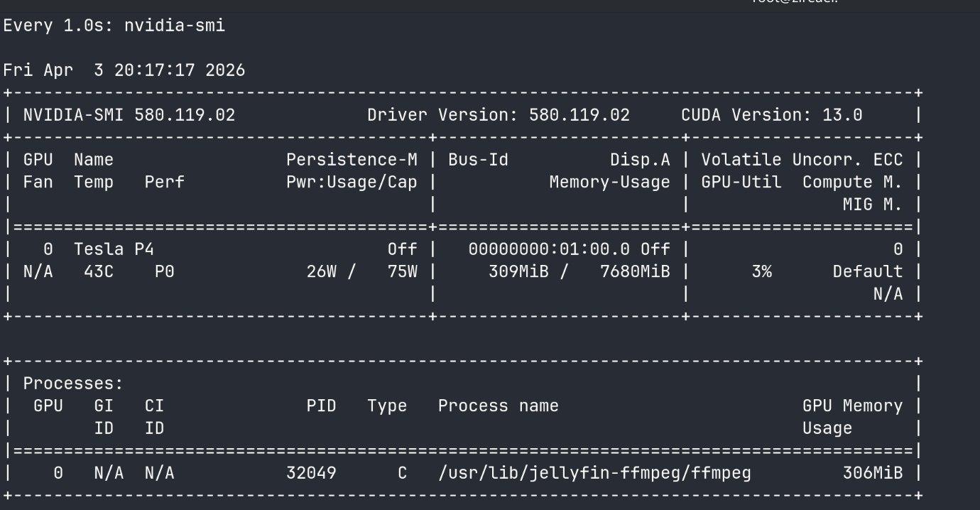
Task: Click the '306MiB' process GPU memory value
Action: pyautogui.click(x=873, y=472)
